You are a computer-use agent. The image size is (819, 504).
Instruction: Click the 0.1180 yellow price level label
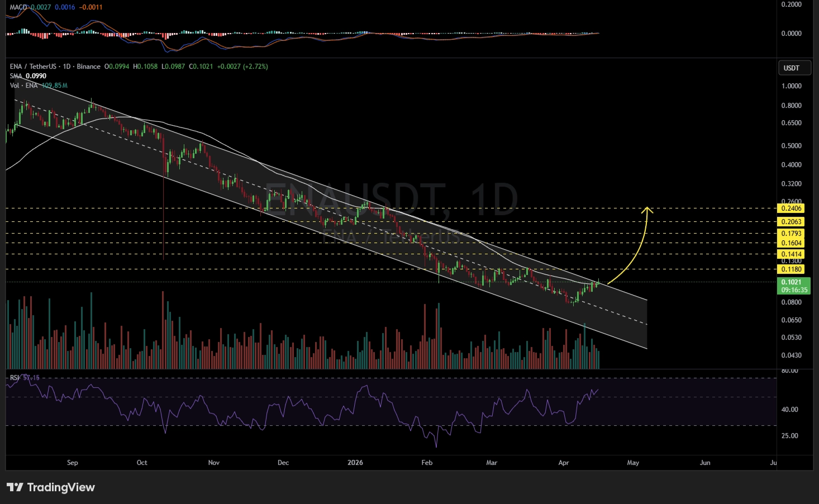coord(791,269)
